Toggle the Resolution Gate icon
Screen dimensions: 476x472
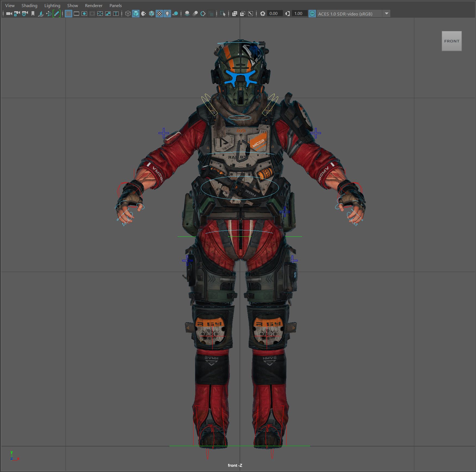pyautogui.click(x=84, y=14)
